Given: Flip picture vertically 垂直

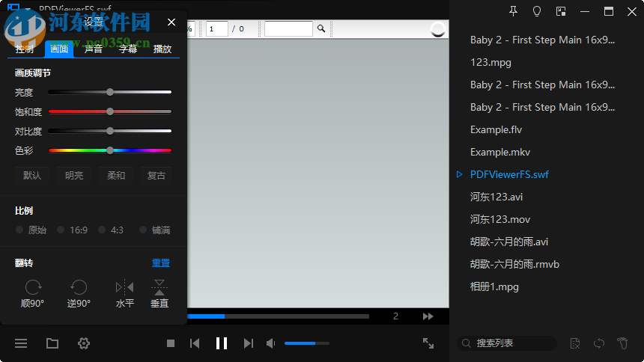Looking at the screenshot, I should tap(160, 293).
